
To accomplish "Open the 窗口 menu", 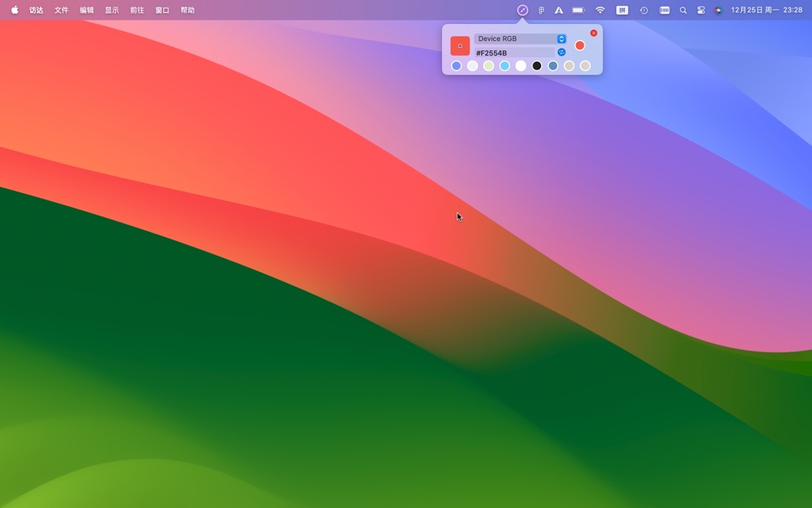I will (x=162, y=10).
